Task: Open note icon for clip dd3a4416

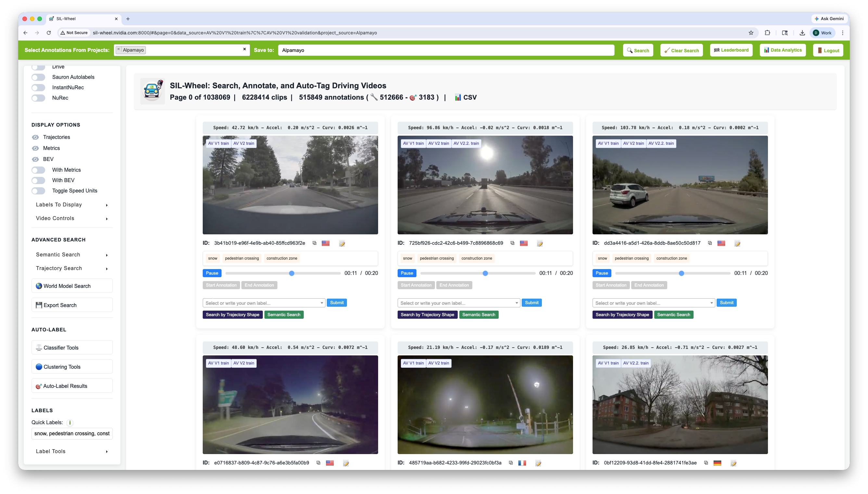Action: point(737,243)
